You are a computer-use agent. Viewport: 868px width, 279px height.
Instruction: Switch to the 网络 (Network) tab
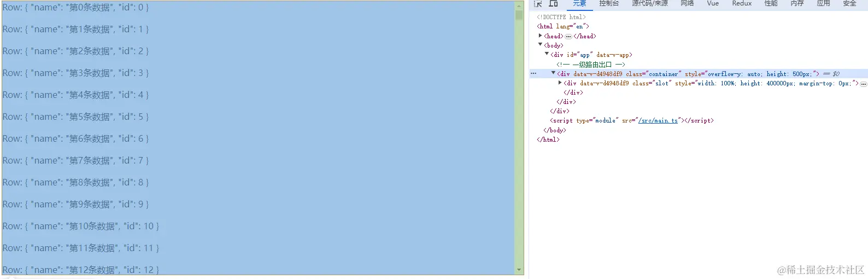687,3
